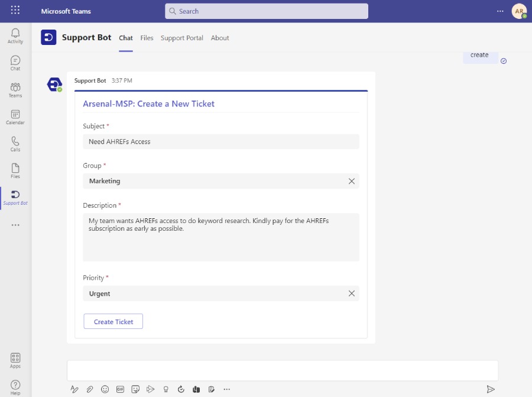Open message formatting options

click(74, 389)
